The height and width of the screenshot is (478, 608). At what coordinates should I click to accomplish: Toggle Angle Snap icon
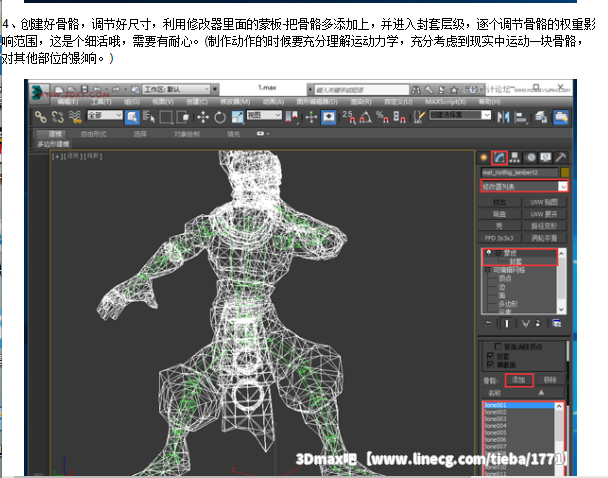pyautogui.click(x=365, y=117)
